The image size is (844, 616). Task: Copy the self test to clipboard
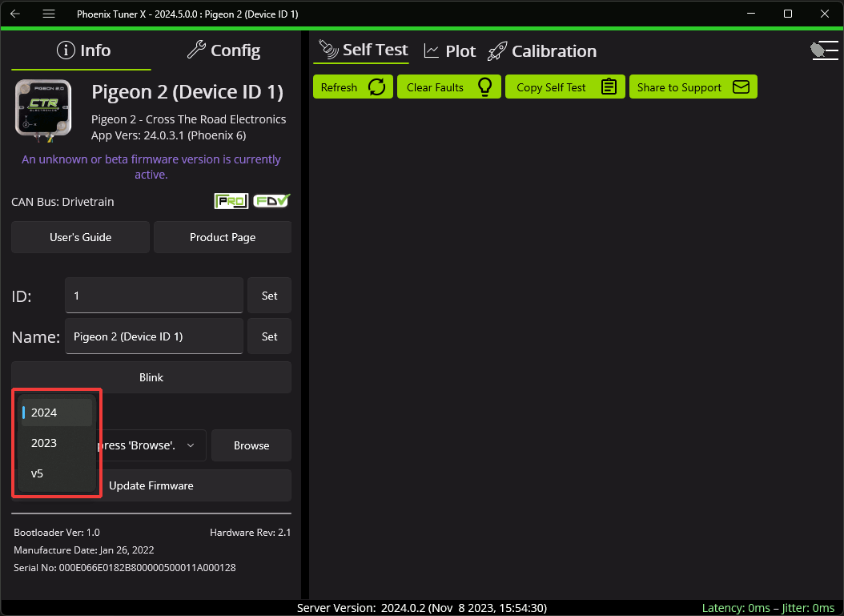pyautogui.click(x=565, y=87)
